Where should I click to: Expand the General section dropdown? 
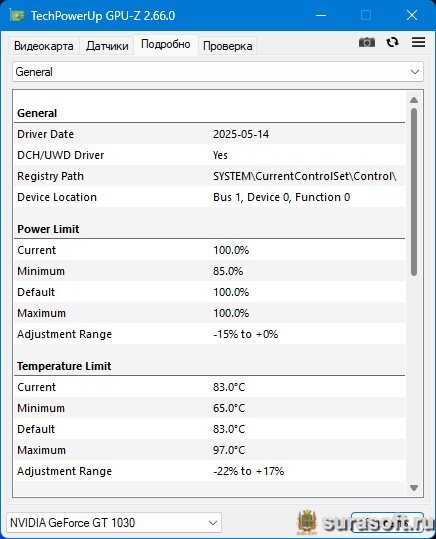click(218, 72)
